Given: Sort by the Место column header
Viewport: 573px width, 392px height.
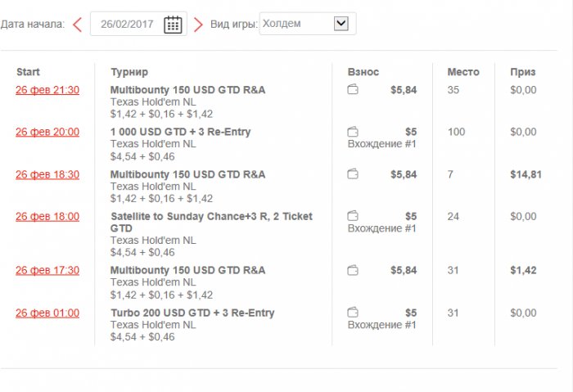Looking at the screenshot, I should tap(463, 72).
